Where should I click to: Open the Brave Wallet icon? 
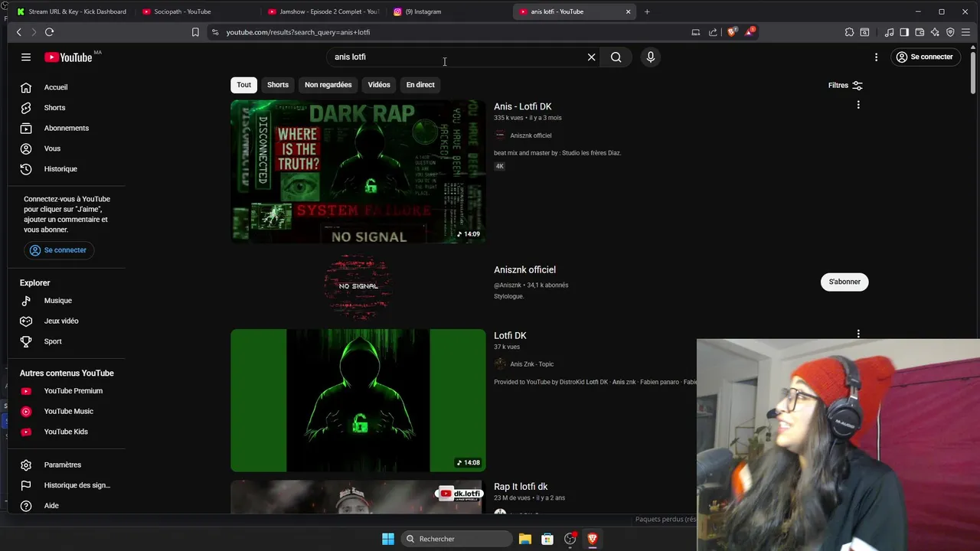[x=920, y=32]
